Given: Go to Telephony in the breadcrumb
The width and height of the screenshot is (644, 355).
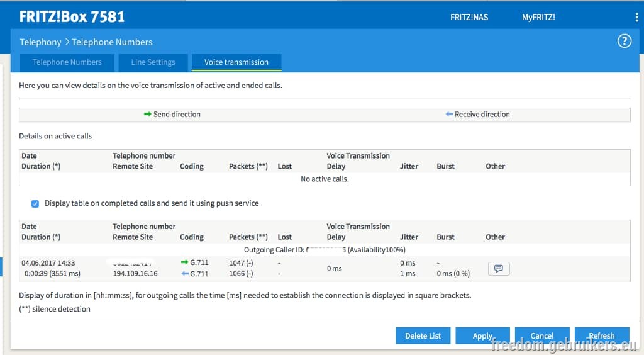Looking at the screenshot, I should point(40,42).
